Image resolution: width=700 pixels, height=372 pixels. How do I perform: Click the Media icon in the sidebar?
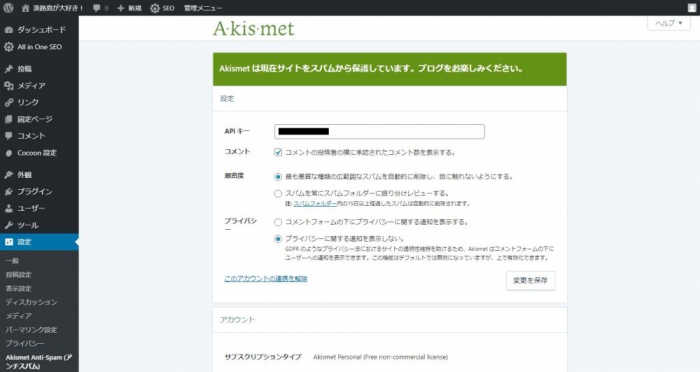(x=8, y=86)
